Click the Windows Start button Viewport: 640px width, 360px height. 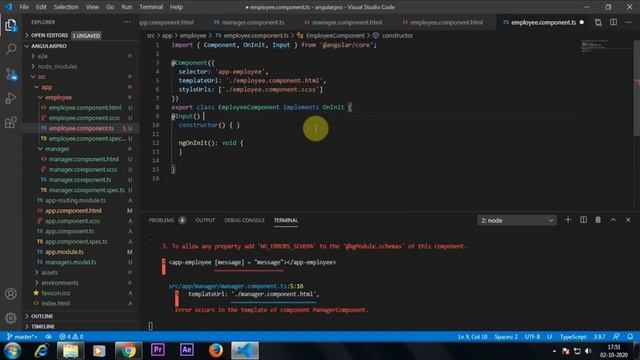coord(13,351)
